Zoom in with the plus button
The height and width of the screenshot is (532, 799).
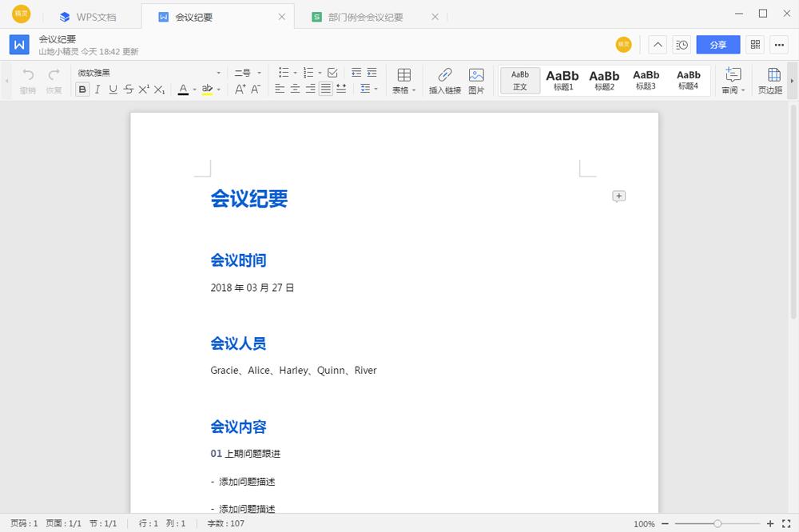click(x=770, y=523)
